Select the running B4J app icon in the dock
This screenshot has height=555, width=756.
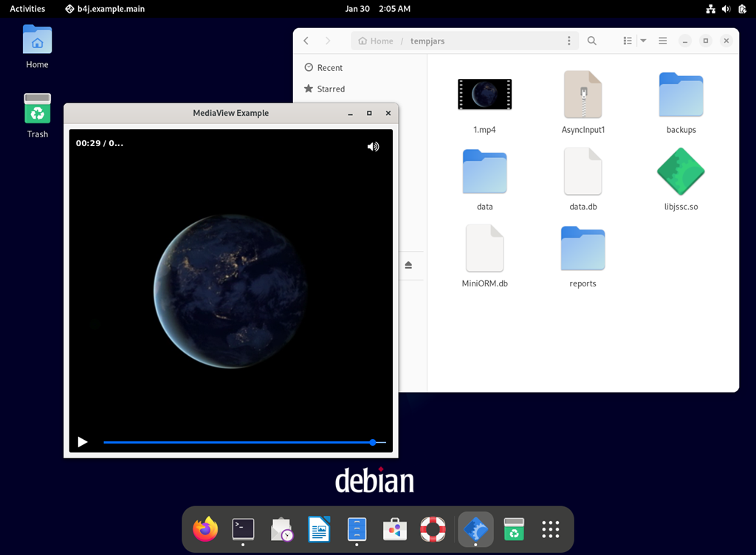[x=475, y=529]
